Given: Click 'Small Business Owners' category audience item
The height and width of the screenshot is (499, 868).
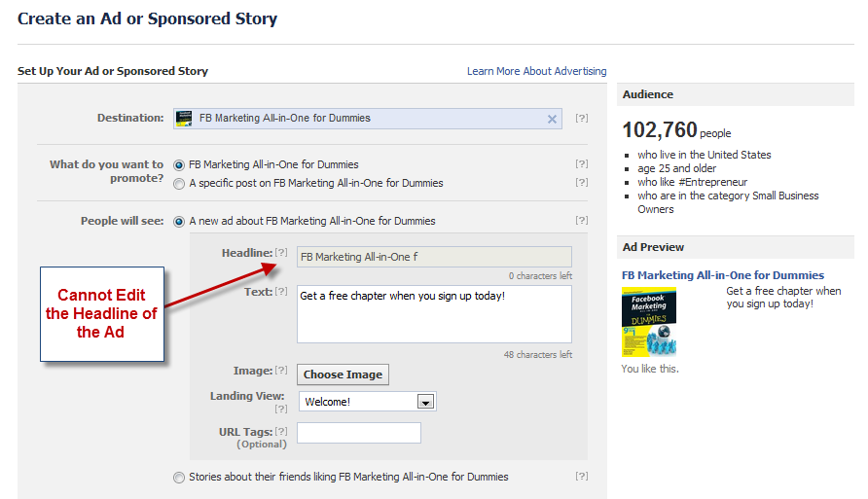Looking at the screenshot, I should point(728,202).
